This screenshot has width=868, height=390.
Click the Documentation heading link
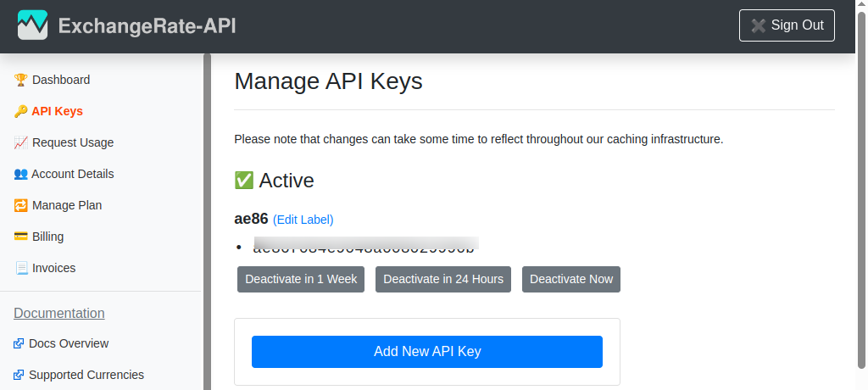[x=59, y=313]
